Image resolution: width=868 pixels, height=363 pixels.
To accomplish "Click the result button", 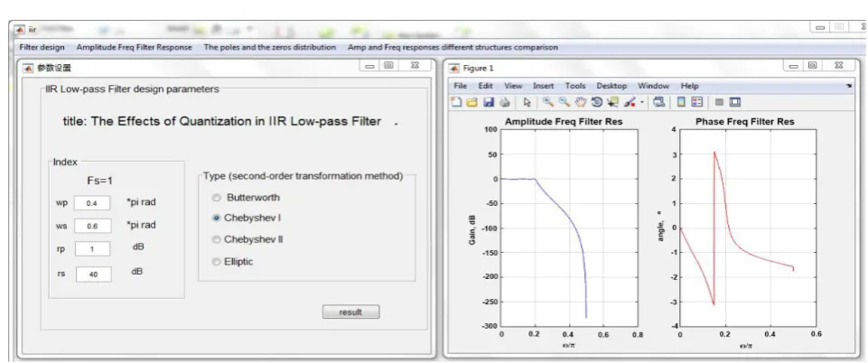I will pyautogui.click(x=351, y=312).
